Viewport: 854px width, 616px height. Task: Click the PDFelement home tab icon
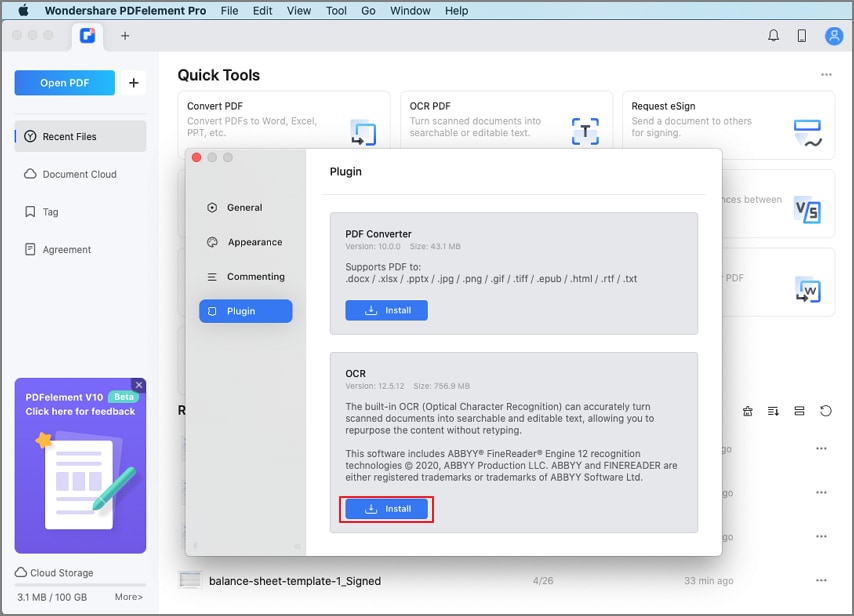point(88,35)
